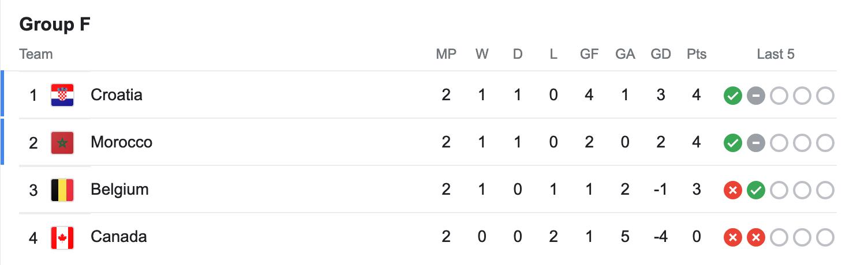Click the Last 5 column header
868x265 pixels.
pyautogui.click(x=776, y=54)
